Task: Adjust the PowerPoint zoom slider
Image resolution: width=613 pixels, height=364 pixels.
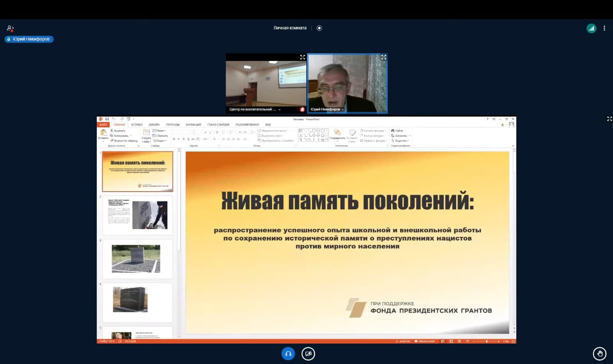Action: (487, 341)
